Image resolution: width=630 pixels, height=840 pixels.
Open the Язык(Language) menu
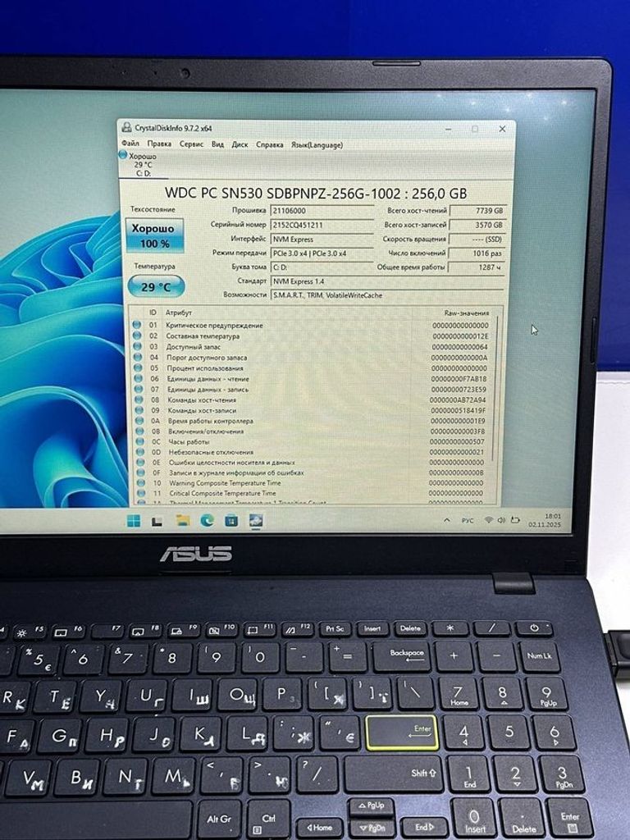[317, 145]
